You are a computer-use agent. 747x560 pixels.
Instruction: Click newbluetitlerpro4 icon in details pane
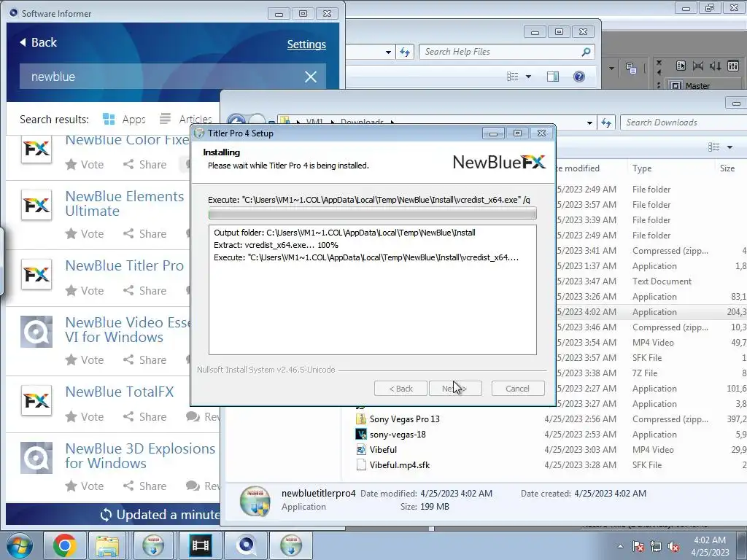click(255, 502)
